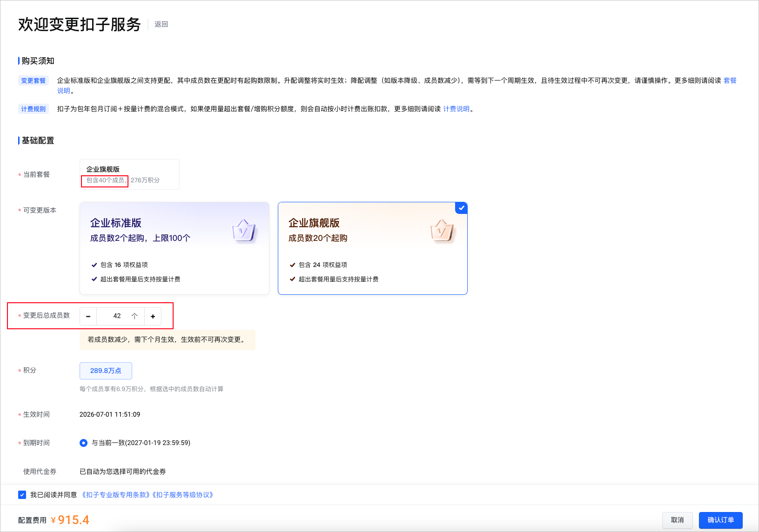Select the 企业旗舰版 plan card
Image resolution: width=759 pixels, height=532 pixels.
(373, 248)
